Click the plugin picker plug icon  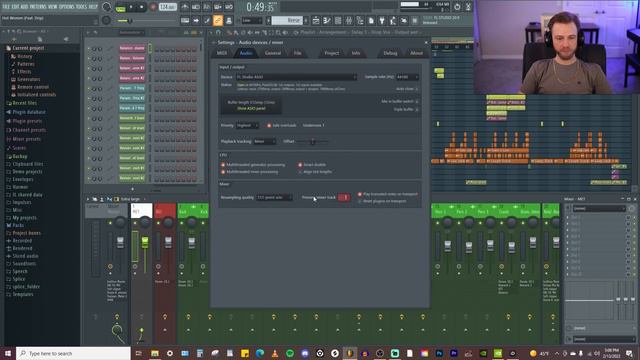click(x=382, y=20)
